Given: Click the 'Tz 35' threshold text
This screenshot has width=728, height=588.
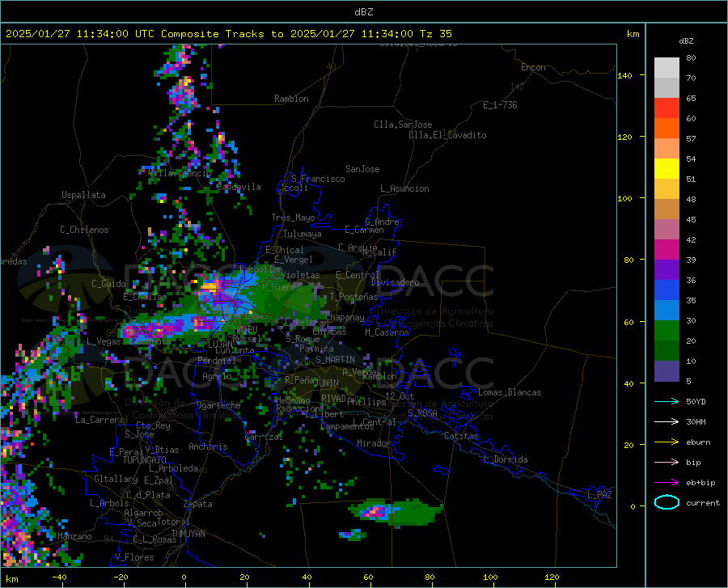Looking at the screenshot, I should point(435,34).
